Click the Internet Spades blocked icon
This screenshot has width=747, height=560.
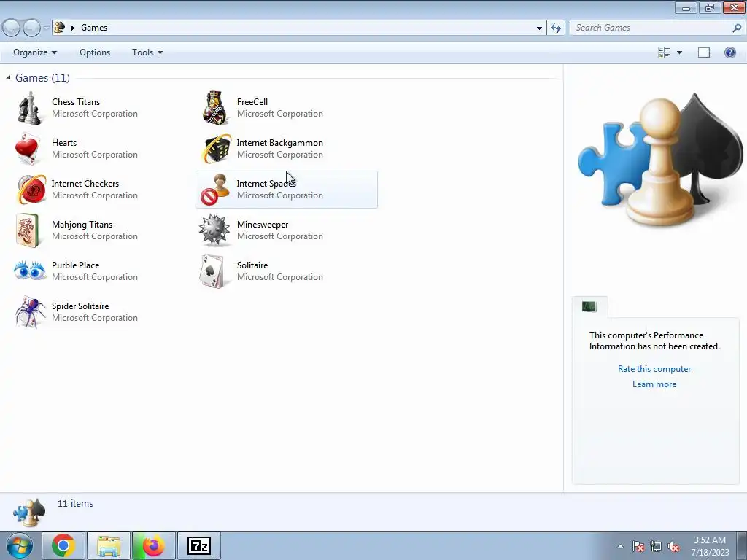[215, 190]
